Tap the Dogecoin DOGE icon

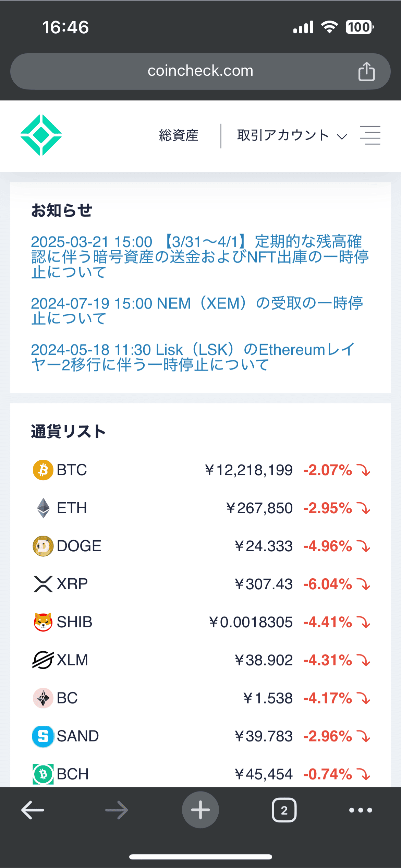pyautogui.click(x=43, y=546)
